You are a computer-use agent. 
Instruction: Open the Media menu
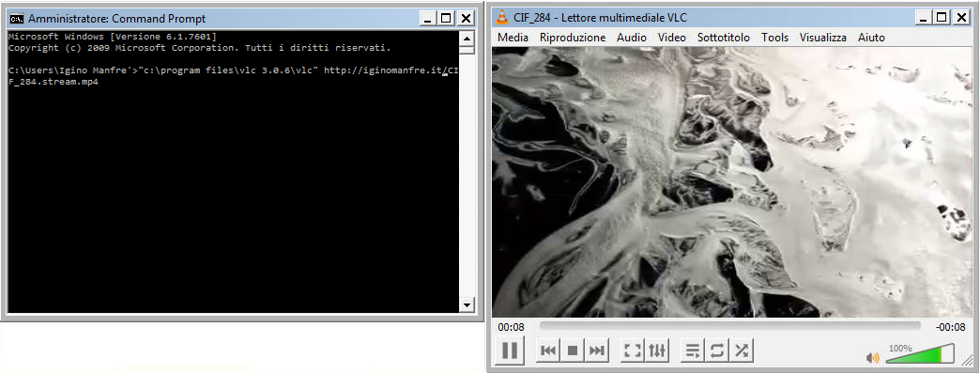(x=513, y=38)
